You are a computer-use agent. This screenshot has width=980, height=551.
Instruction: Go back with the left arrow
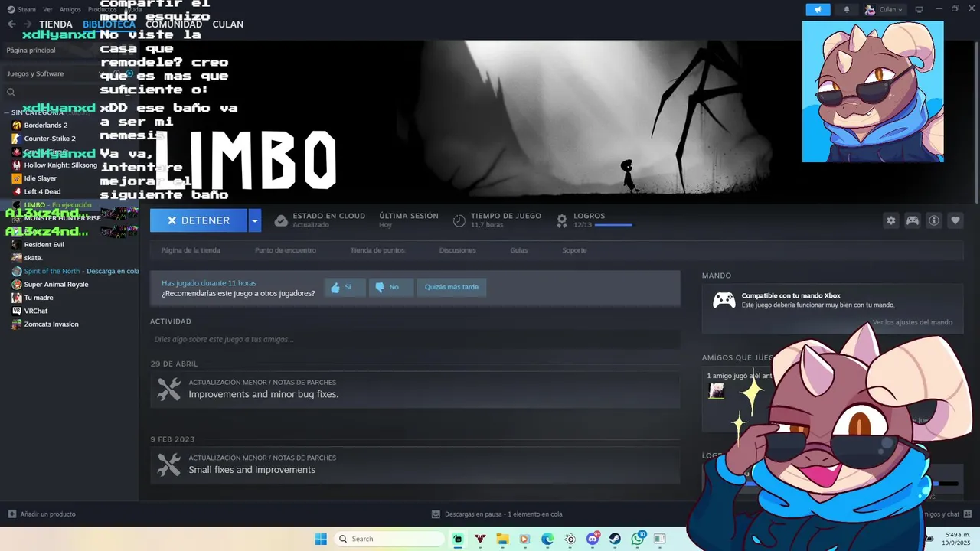click(x=11, y=24)
